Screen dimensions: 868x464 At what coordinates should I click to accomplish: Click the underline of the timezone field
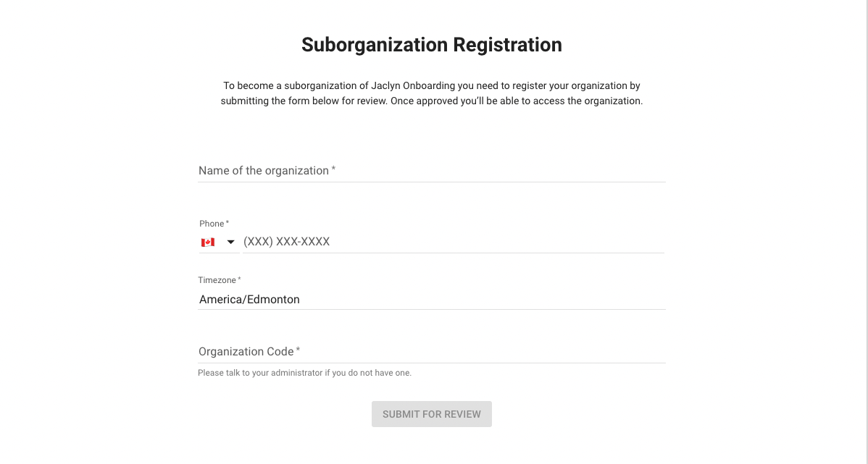432,309
